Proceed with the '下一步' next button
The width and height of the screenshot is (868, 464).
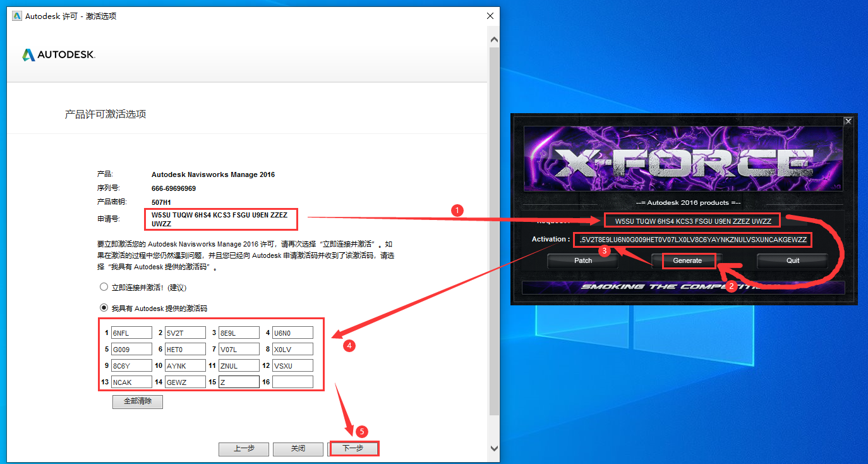tap(353, 449)
